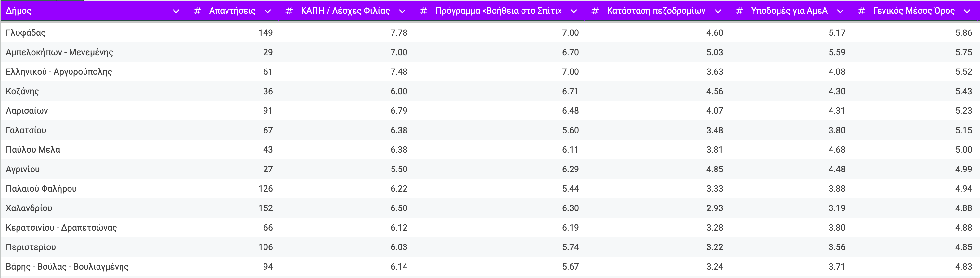The width and height of the screenshot is (980, 278).
Task: Click the number-type icon of ΚΑΠΗ / Λέσχες Φιλίας
Action: pyautogui.click(x=289, y=11)
